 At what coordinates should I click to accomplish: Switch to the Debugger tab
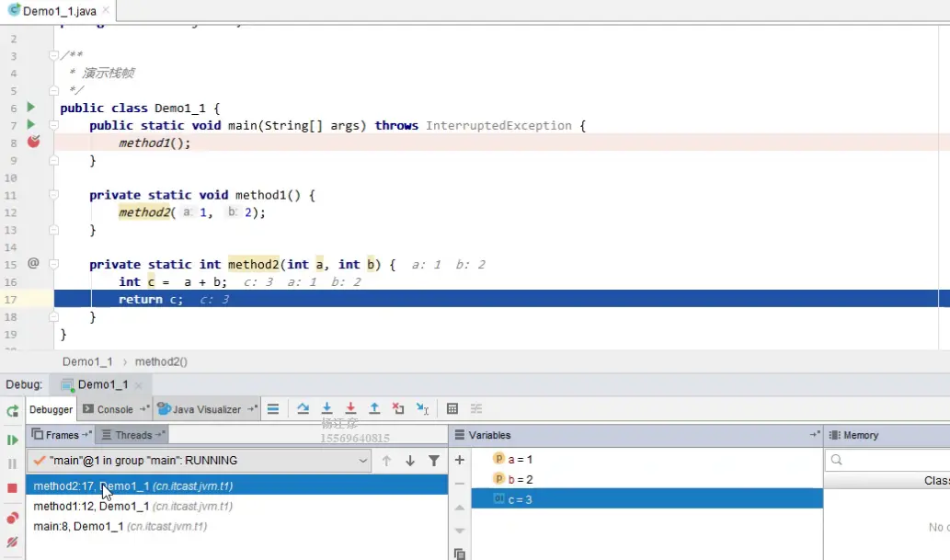(x=51, y=410)
